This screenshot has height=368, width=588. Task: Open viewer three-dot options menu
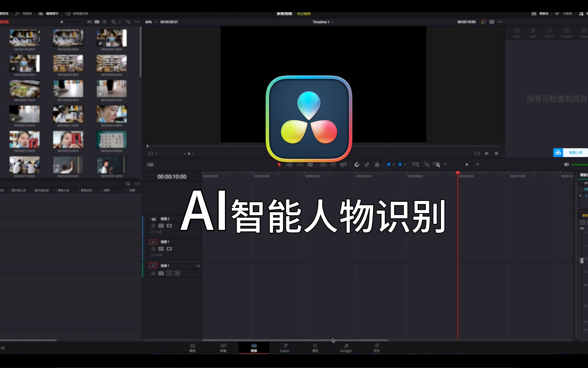(500, 22)
